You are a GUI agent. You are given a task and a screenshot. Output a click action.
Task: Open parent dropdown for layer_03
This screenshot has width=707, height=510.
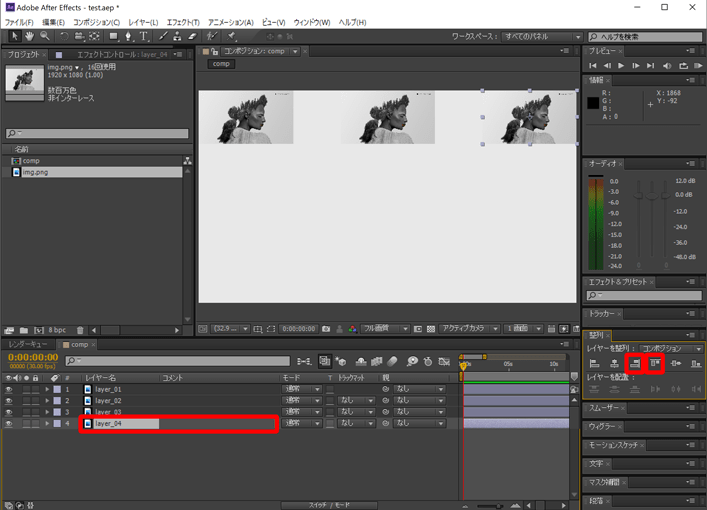[419, 412]
